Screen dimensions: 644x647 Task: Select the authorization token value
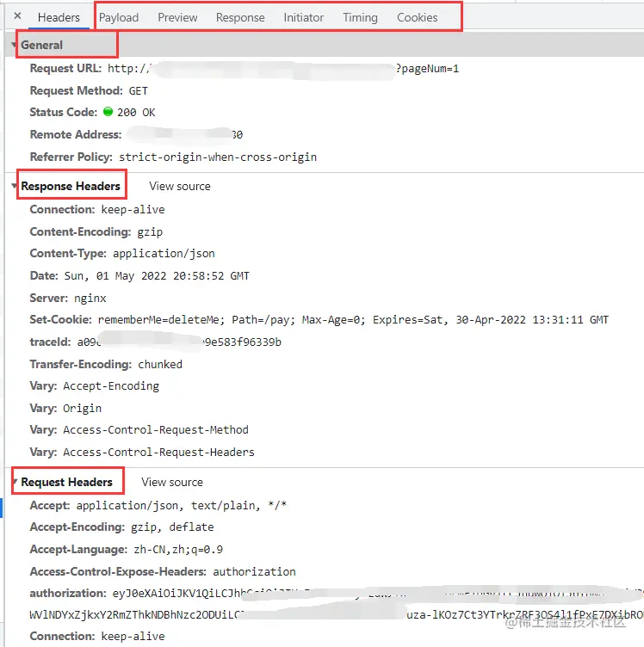click(337, 604)
